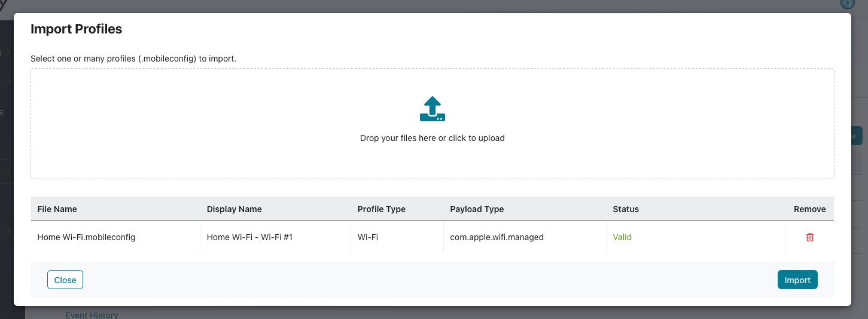
Task: Click 'Drop your files here' upload text
Action: tap(433, 138)
